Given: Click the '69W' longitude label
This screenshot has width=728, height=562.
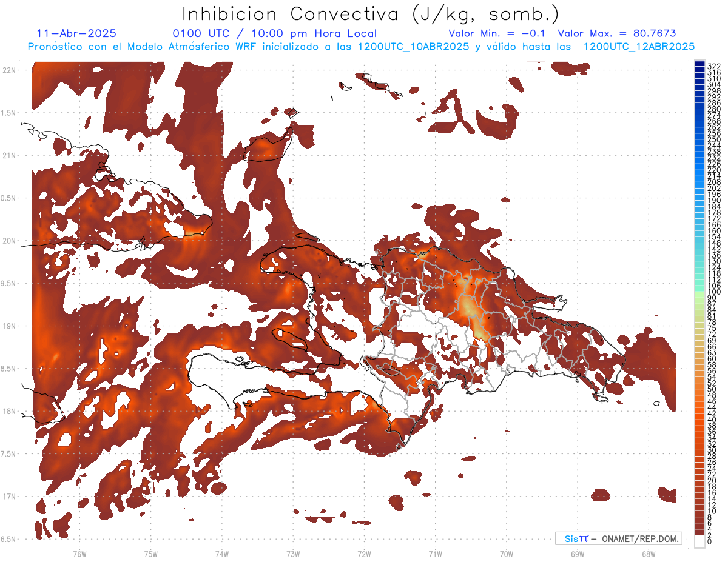Looking at the screenshot, I should tap(578, 554).
